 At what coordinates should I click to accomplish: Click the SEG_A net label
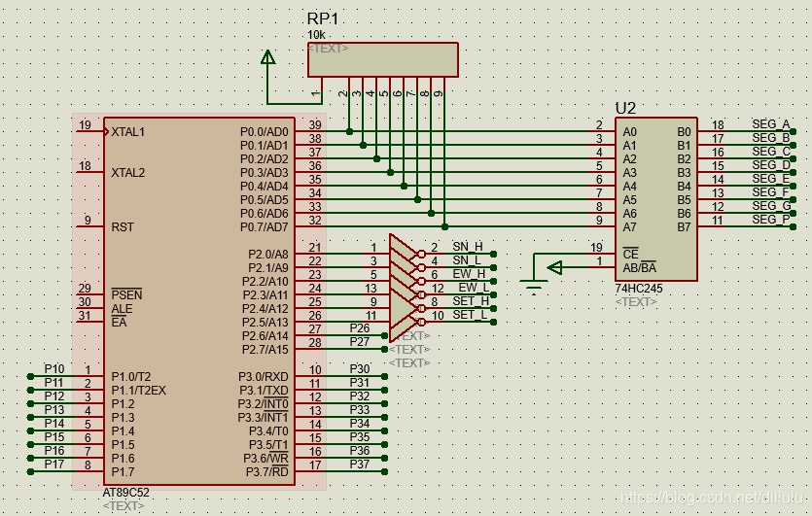[770, 124]
